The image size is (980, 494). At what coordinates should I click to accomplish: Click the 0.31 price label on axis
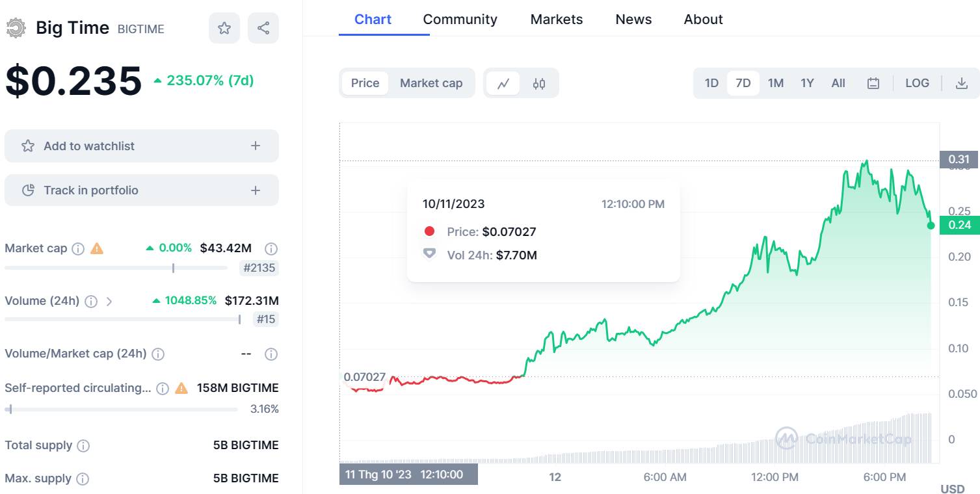point(959,159)
